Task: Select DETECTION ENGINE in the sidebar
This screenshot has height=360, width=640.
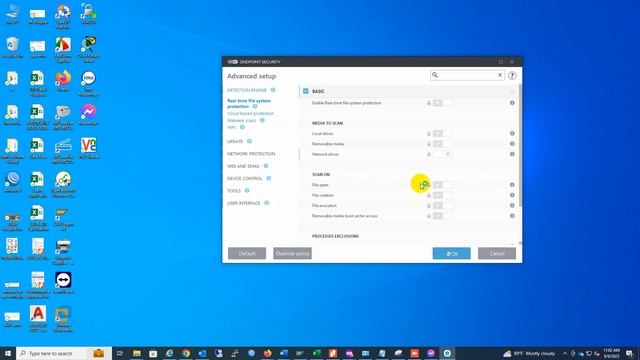Action: point(247,90)
